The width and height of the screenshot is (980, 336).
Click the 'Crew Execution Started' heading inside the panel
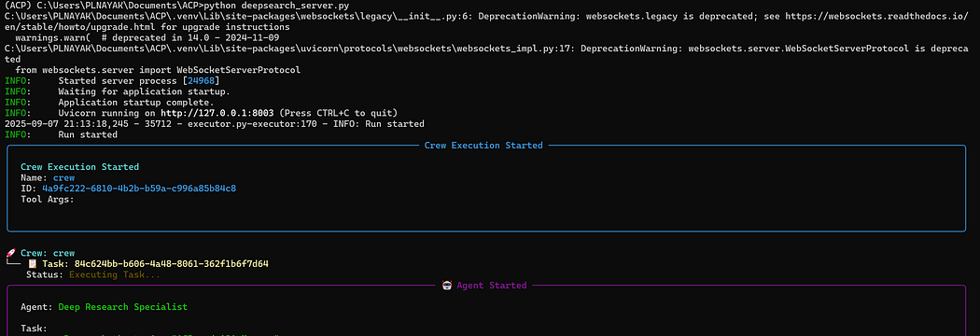click(80, 167)
